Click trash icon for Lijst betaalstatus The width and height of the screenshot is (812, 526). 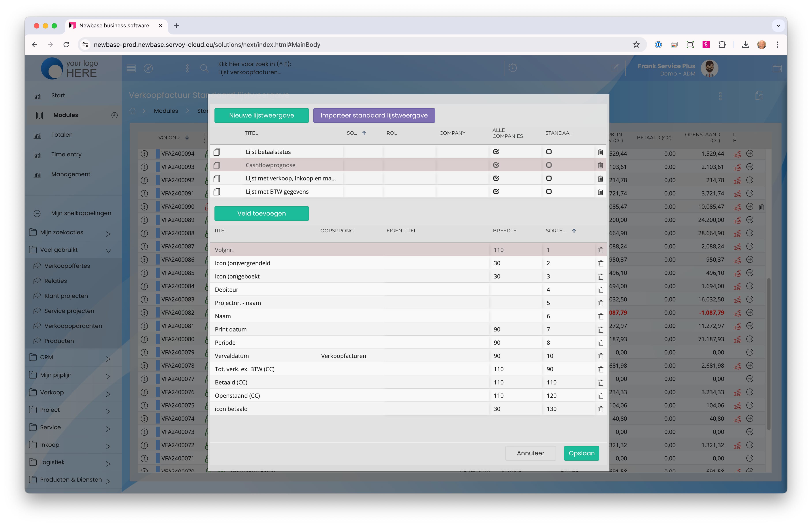[600, 152]
